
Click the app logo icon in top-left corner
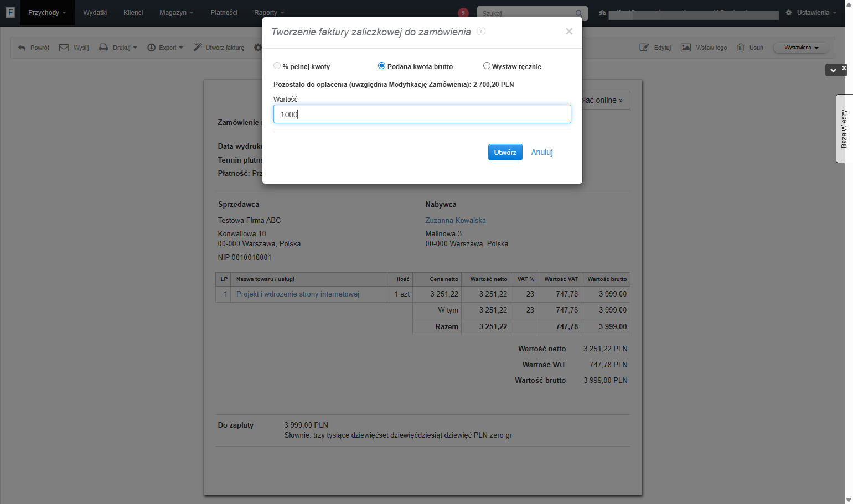pos(10,12)
